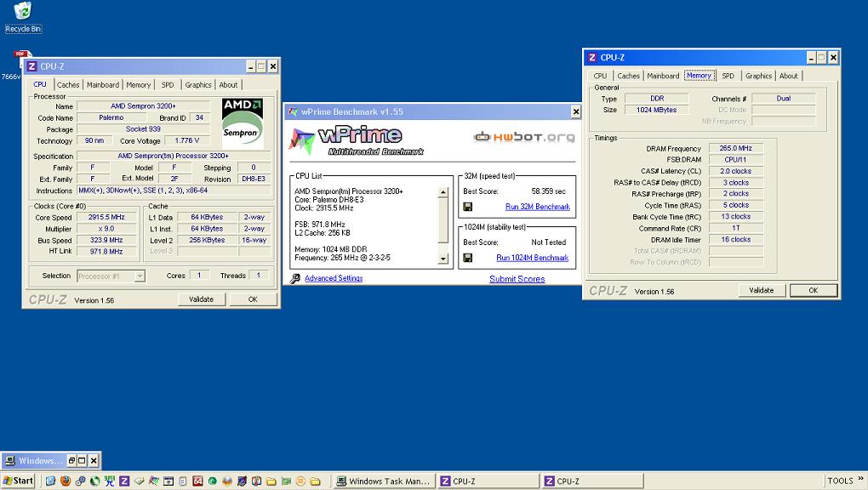Click the up arrow of the CPU List scrollbar

(443, 192)
